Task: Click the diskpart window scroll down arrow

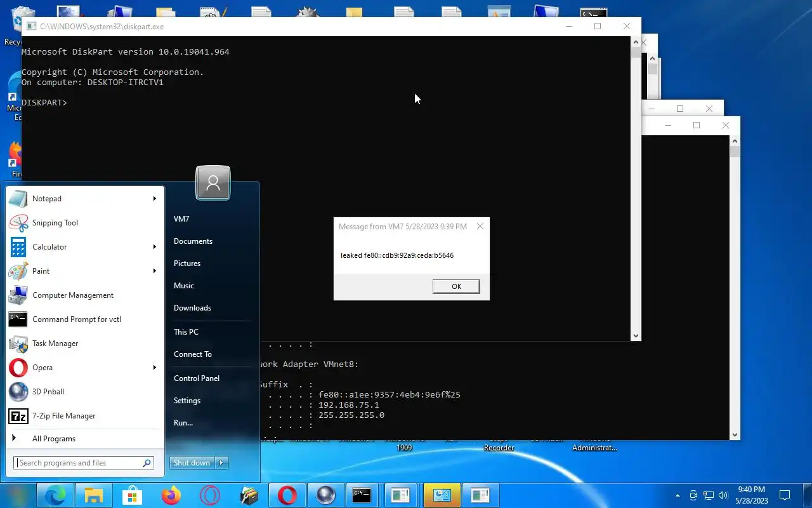Action: [x=636, y=336]
